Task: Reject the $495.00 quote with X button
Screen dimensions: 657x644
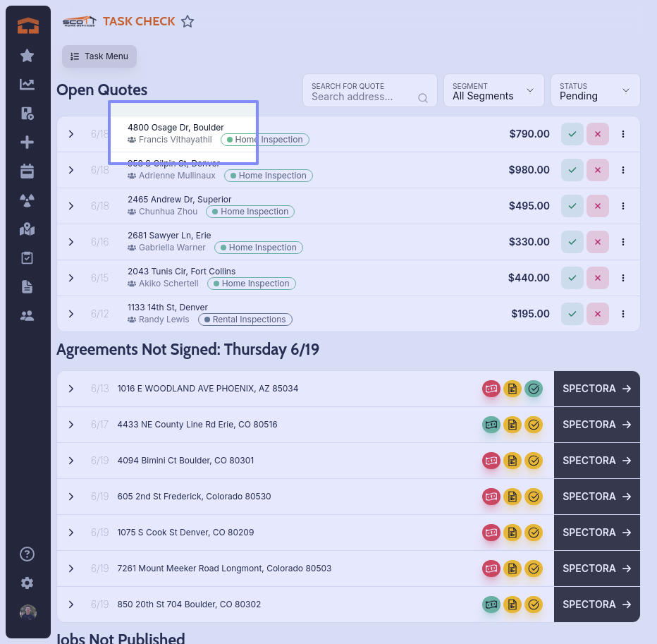Action: coord(598,206)
